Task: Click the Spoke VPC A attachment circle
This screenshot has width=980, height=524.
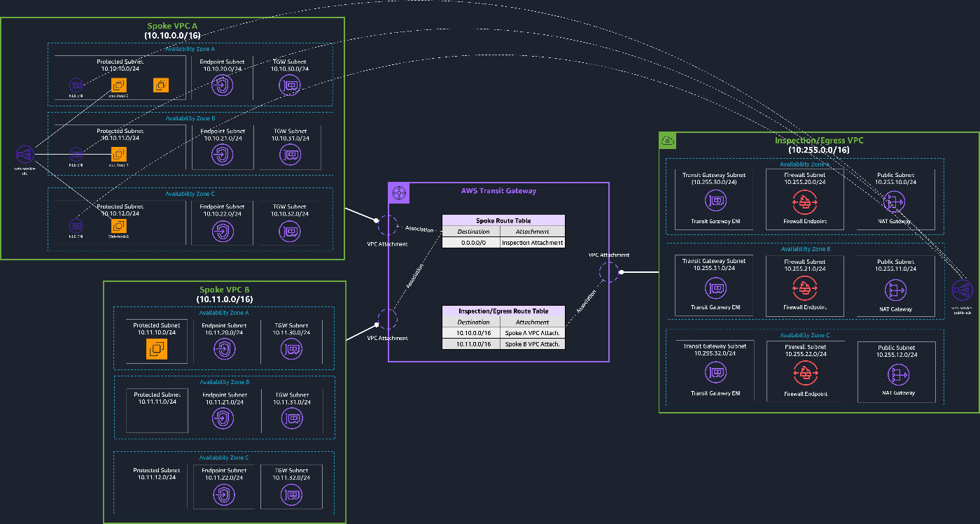Action: click(x=387, y=225)
